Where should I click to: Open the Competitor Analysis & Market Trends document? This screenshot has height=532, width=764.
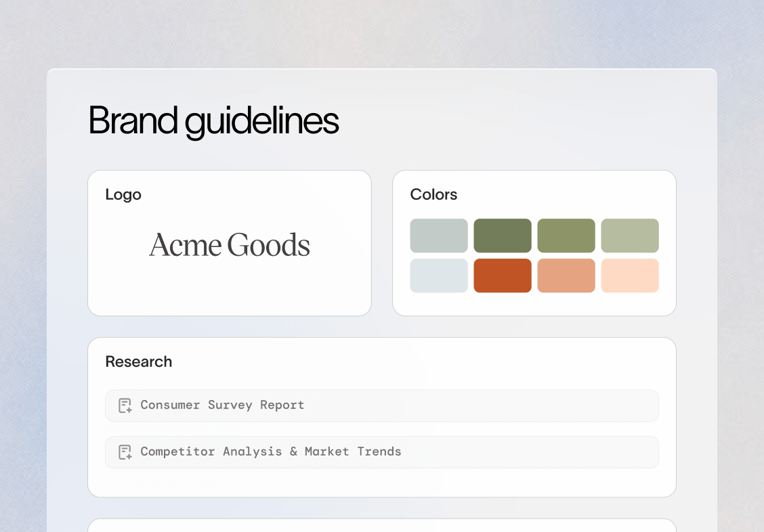point(270,451)
